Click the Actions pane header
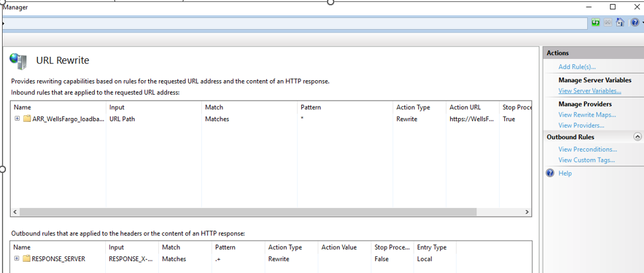Image resolution: width=644 pixels, height=273 pixels. (593, 53)
